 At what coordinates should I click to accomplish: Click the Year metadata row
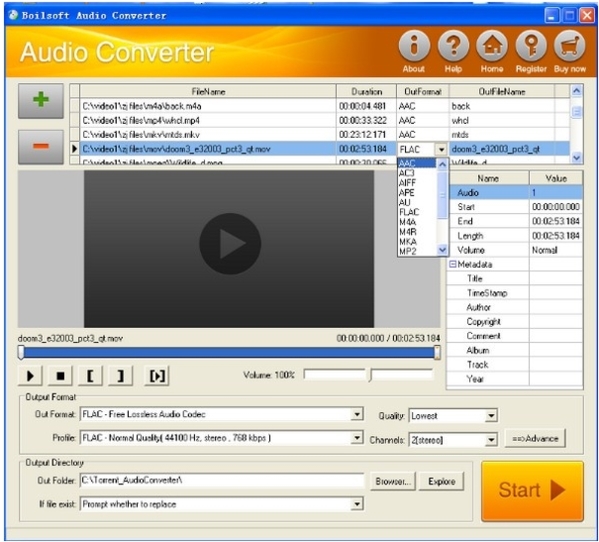coord(515,379)
